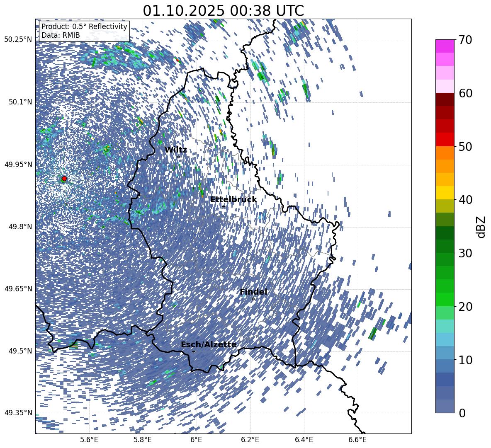Click the dBZ colorbar axis label
Screen dimensions: 491x448
481,227
